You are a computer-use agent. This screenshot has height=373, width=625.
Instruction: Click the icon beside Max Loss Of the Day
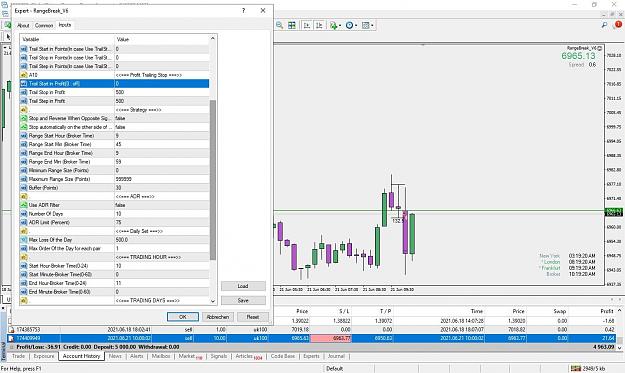pos(24,240)
